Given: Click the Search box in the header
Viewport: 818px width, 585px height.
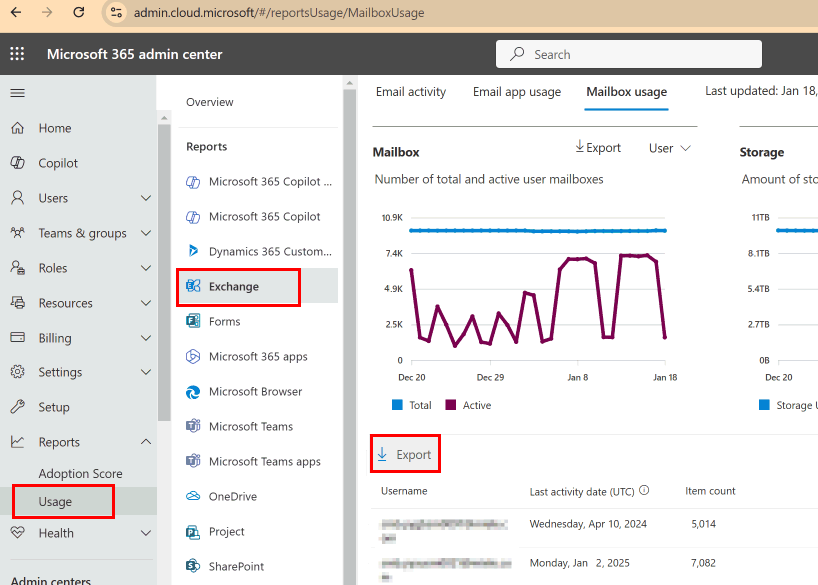Looking at the screenshot, I should click(629, 54).
